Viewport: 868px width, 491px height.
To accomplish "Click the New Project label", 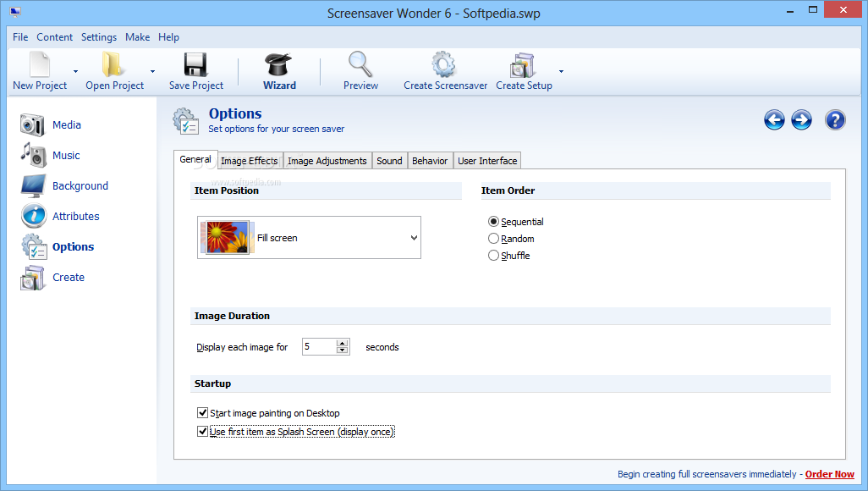I will click(x=40, y=86).
